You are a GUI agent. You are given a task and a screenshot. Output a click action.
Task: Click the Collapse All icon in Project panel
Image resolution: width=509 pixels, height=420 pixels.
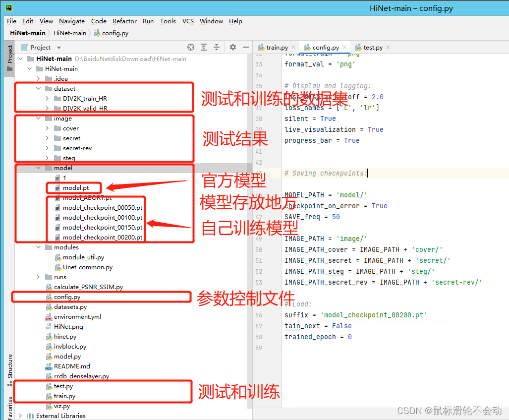[217, 48]
